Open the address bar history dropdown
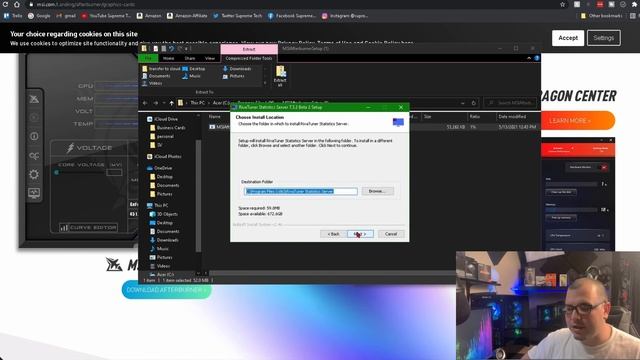The image size is (640, 360). coord(463,103)
